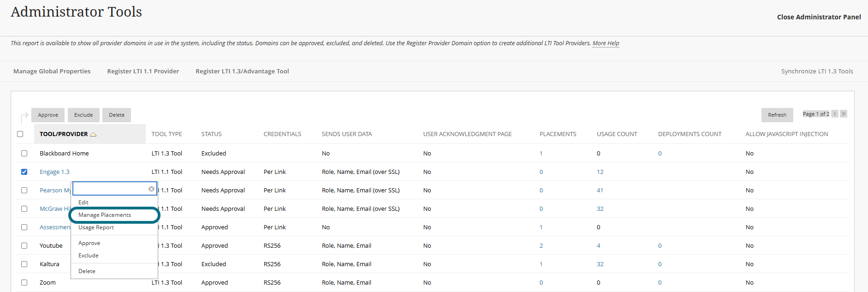Screen dimensions: 868x292
Task: Click the SENDS USER DATA column header
Action: pos(347,134)
